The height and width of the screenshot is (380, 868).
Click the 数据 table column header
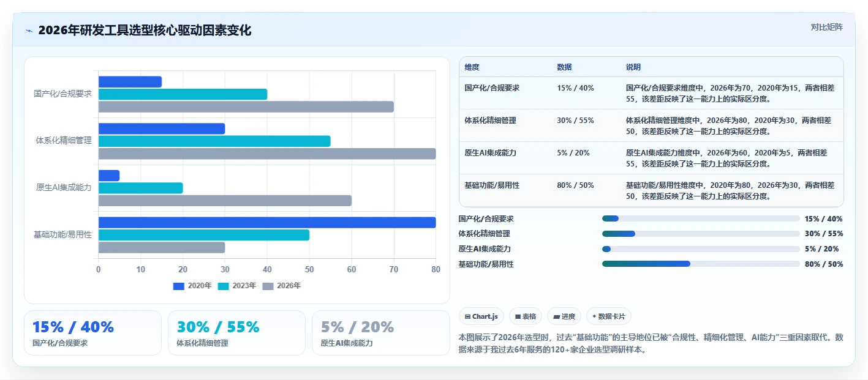[564, 67]
